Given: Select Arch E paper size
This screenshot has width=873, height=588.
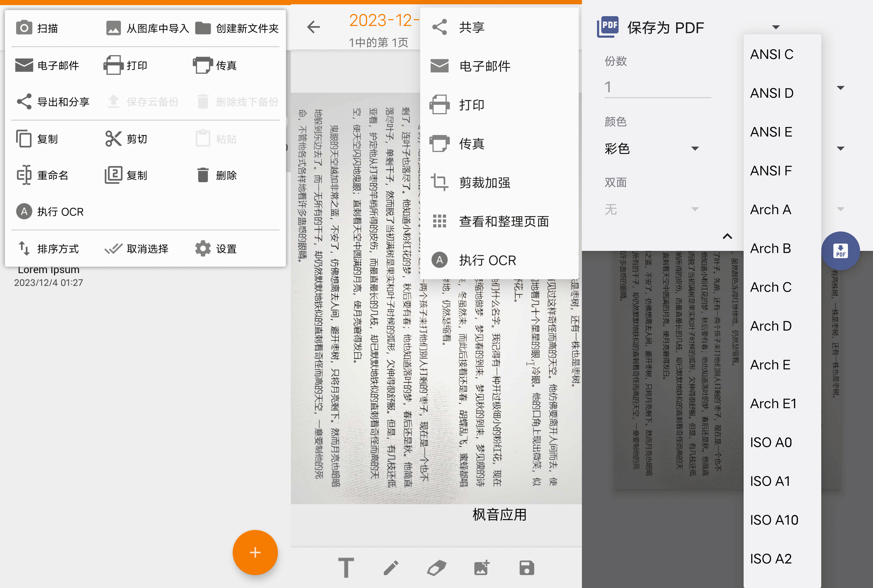Looking at the screenshot, I should [782, 365].
